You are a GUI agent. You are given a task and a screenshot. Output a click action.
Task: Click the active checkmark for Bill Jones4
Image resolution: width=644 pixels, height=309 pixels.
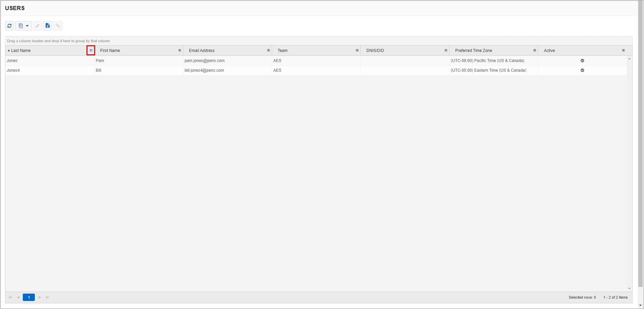(582, 70)
